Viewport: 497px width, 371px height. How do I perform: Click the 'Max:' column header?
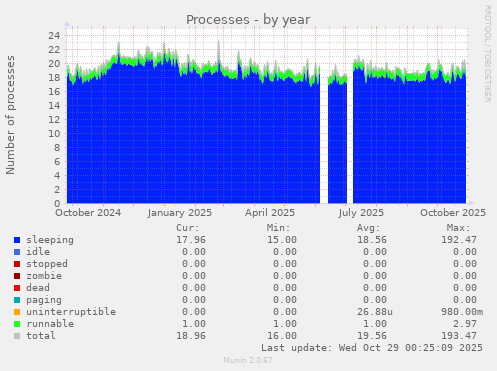pos(458,228)
